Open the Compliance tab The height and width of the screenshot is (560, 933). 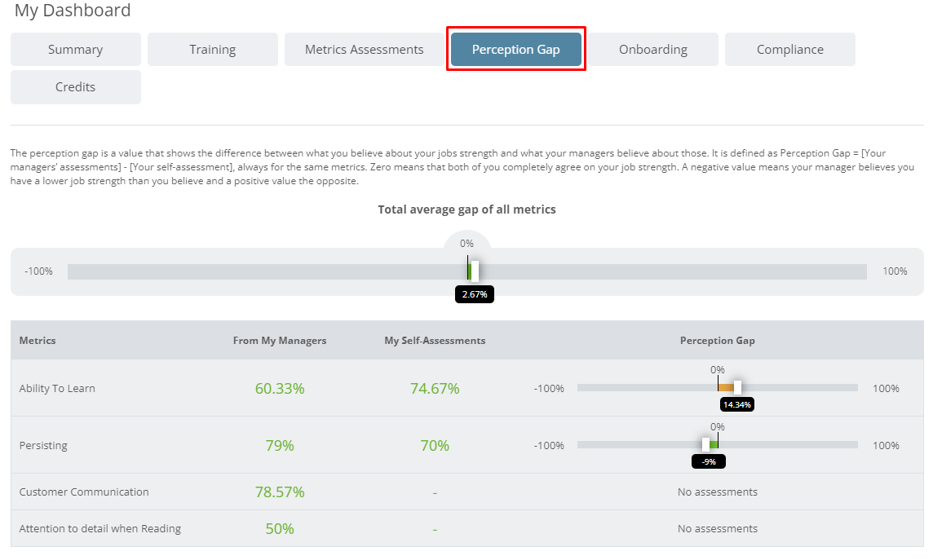(x=790, y=50)
